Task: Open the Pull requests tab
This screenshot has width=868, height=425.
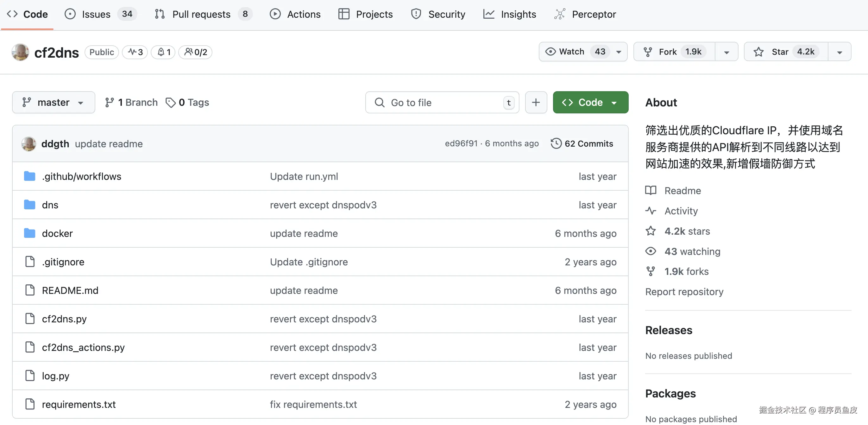Action: (201, 14)
